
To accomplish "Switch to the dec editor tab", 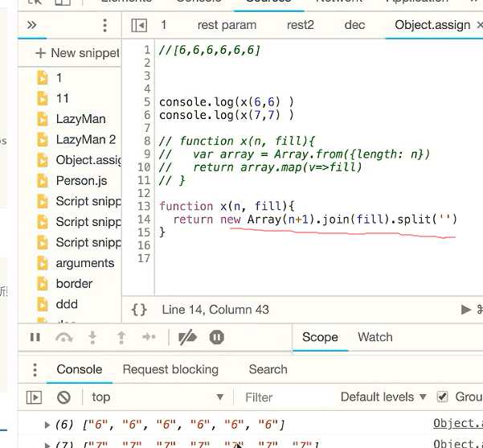I will [354, 25].
